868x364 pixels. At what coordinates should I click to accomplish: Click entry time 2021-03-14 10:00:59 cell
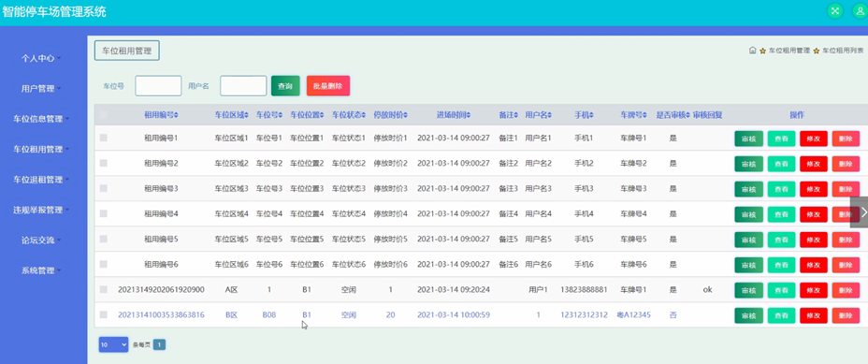454,314
